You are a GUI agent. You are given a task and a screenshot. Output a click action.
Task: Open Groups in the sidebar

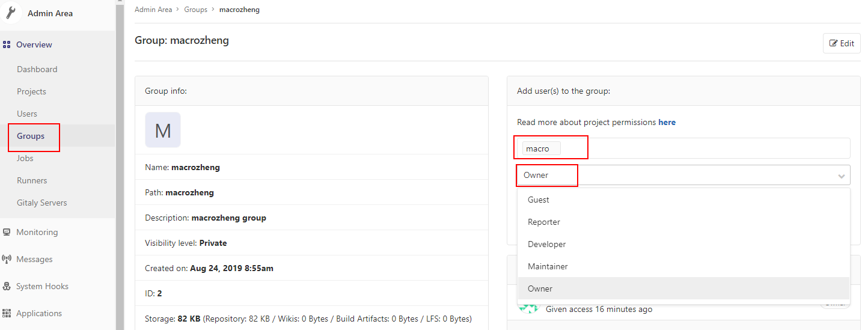coord(31,136)
